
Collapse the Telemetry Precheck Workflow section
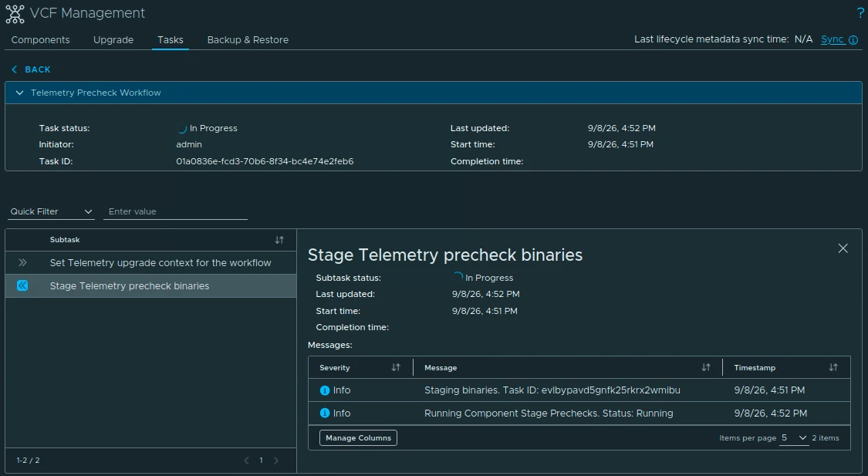[19, 93]
